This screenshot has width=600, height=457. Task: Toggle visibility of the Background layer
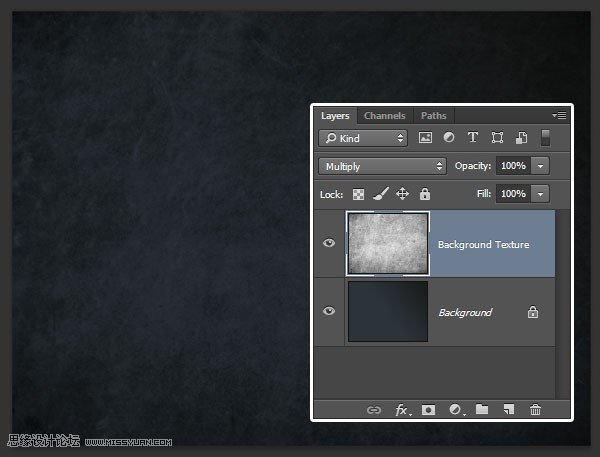(x=329, y=311)
